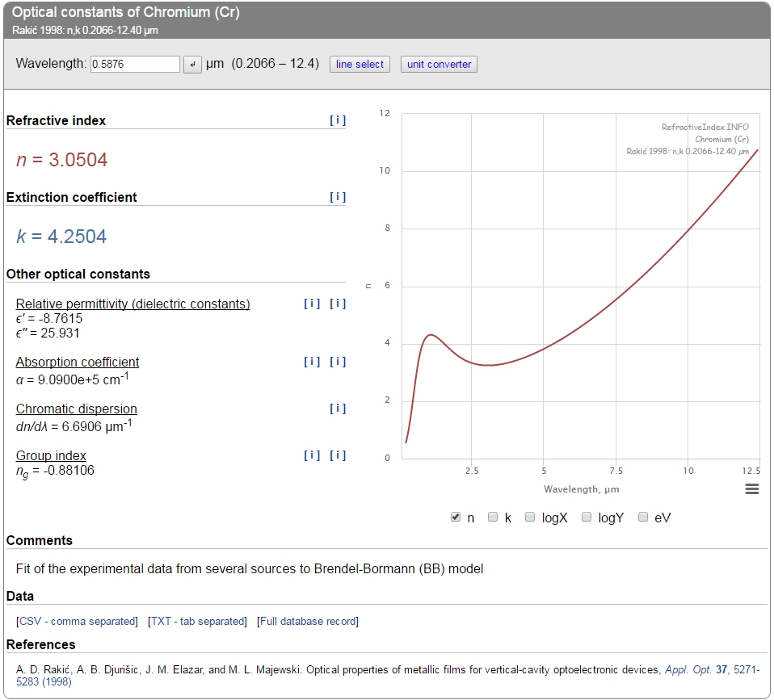Toggle the eV units checkbox
This screenshot has height=700, width=774.
643,518
